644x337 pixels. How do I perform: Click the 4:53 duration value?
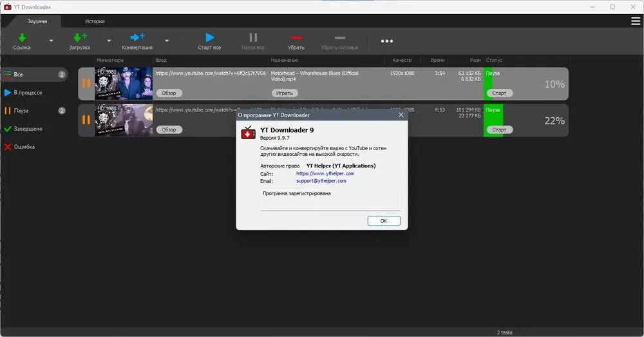[x=440, y=110]
